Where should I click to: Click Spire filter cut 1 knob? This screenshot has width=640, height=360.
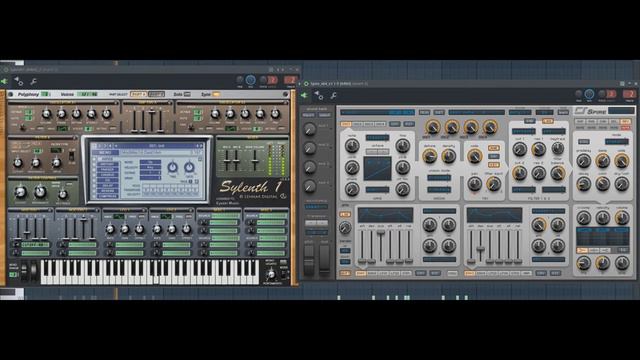[x=519, y=149]
